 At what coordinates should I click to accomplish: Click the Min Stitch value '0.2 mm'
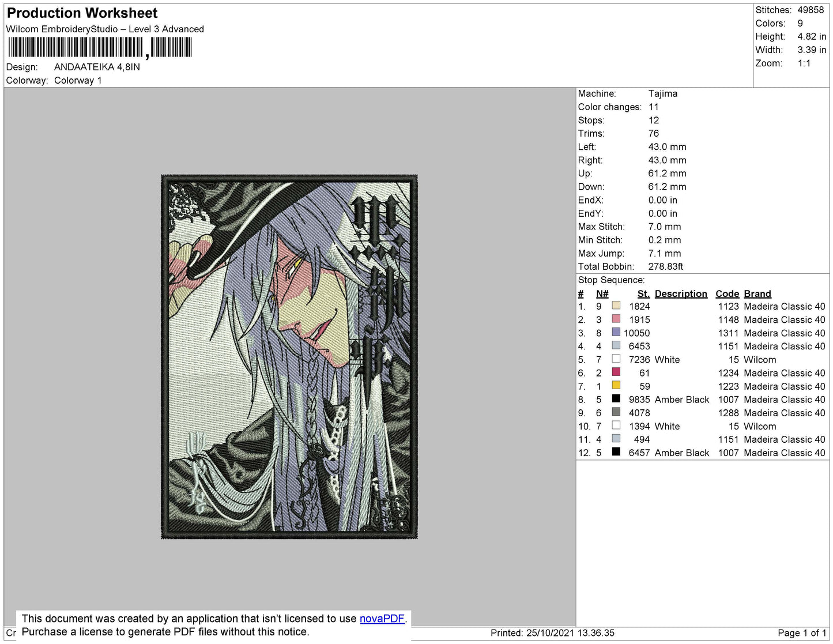[665, 240]
